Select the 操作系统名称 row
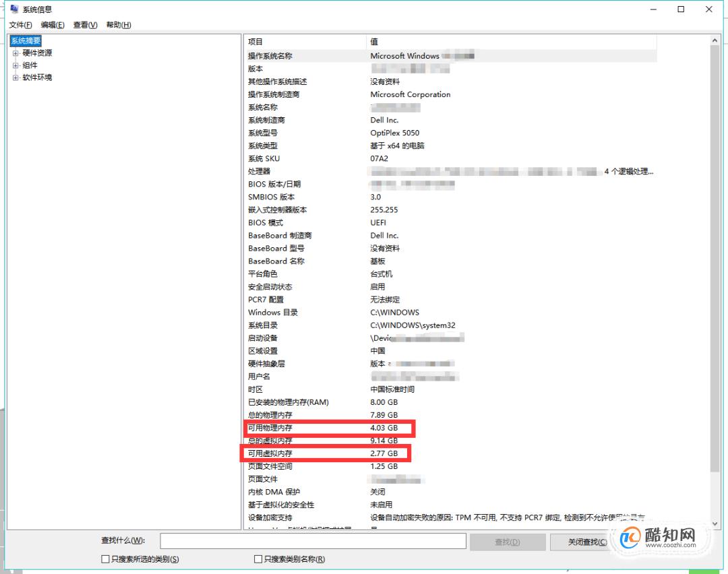The width and height of the screenshot is (728, 574). tap(450, 56)
